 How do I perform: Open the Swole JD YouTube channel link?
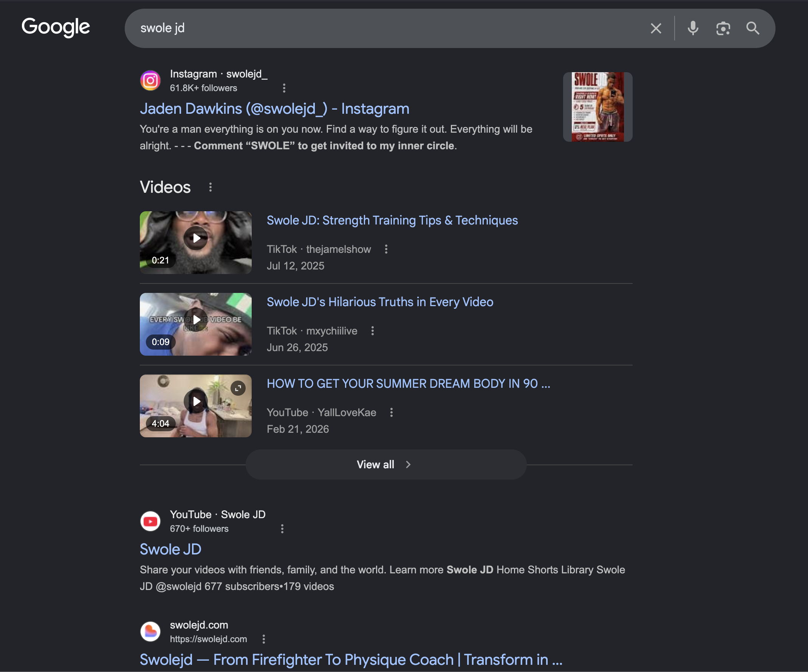170,550
